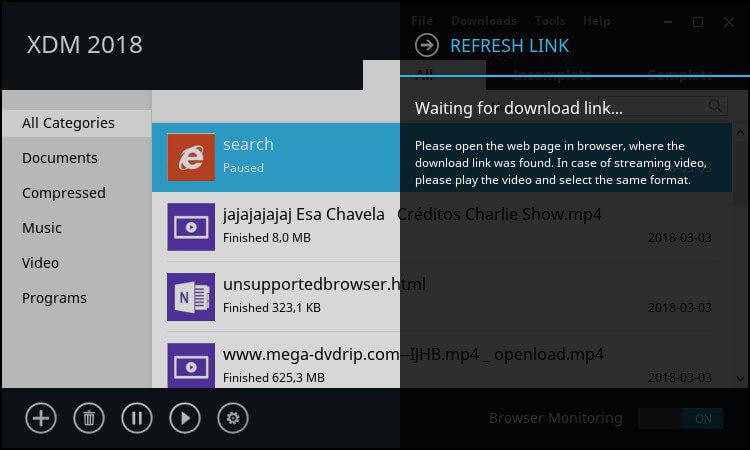Click the 'Please open the web page' message
Screen dimensions: 750x450
tap(560, 163)
